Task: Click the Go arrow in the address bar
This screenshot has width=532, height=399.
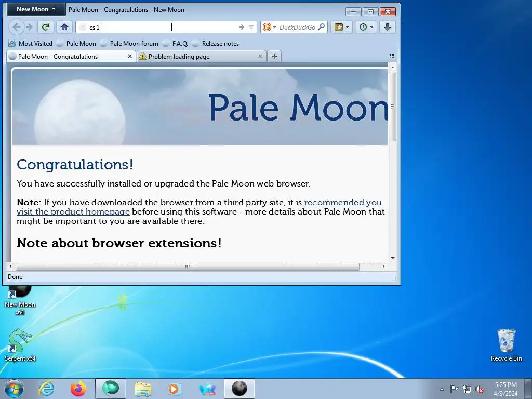Action: coord(241,27)
